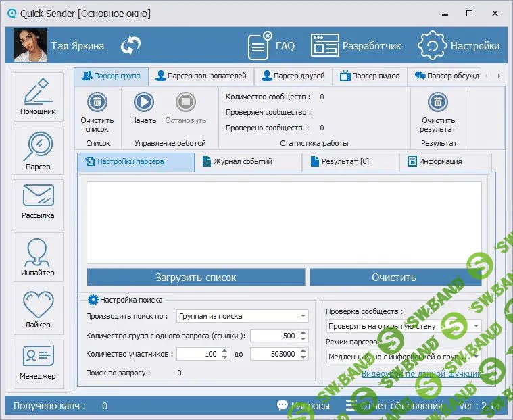Open Настройки gear icon
Image resolution: width=513 pixels, height=420 pixels.
(432, 45)
